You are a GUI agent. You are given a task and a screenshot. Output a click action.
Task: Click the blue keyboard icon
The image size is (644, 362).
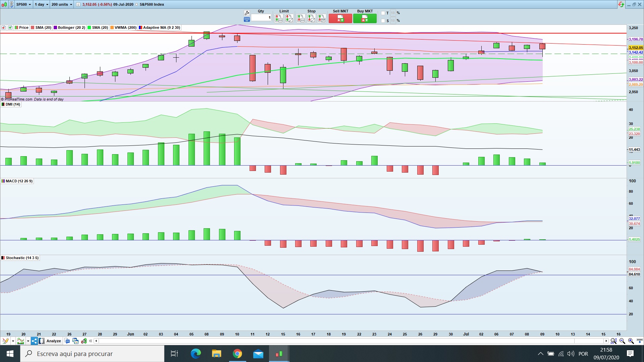tap(247, 20)
